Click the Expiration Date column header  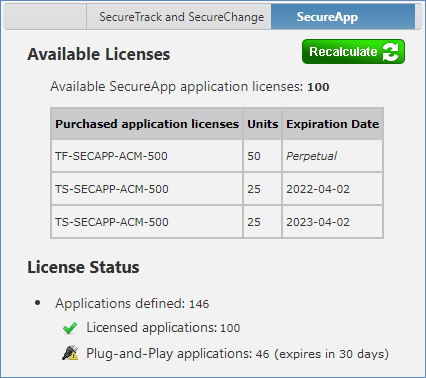tap(333, 124)
